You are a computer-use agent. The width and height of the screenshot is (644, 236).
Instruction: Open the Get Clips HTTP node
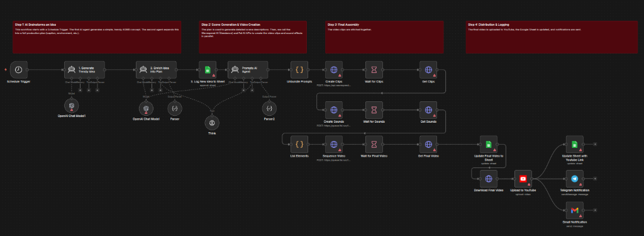coord(428,70)
